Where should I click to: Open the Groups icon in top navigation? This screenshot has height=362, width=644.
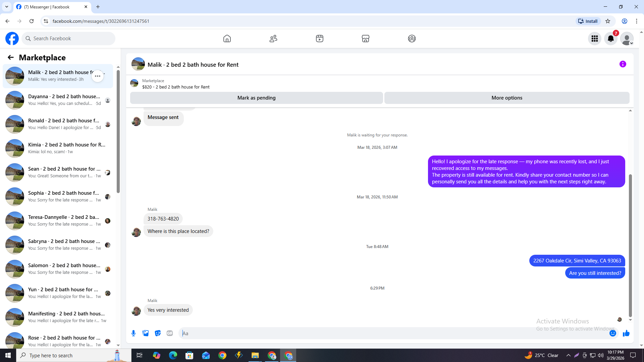[412, 39]
